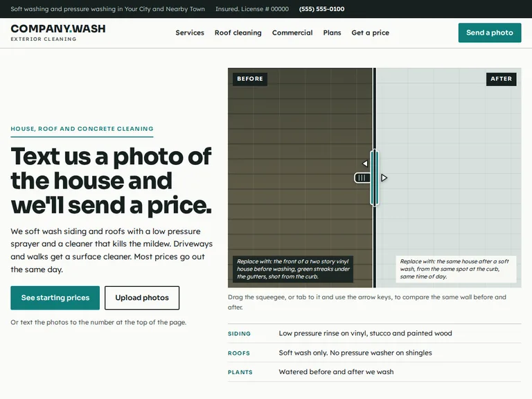532x399 pixels.
Task: Click the SIDING row label
Action: coord(239,334)
